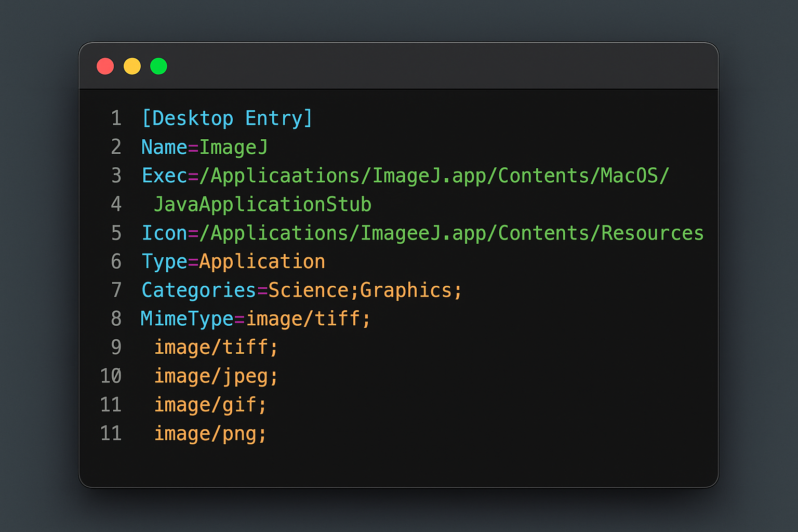Click the Name key on line 2
The image size is (798, 532).
click(164, 147)
